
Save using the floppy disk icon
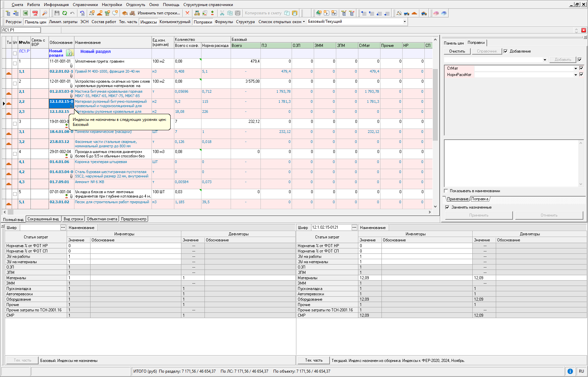point(57,13)
